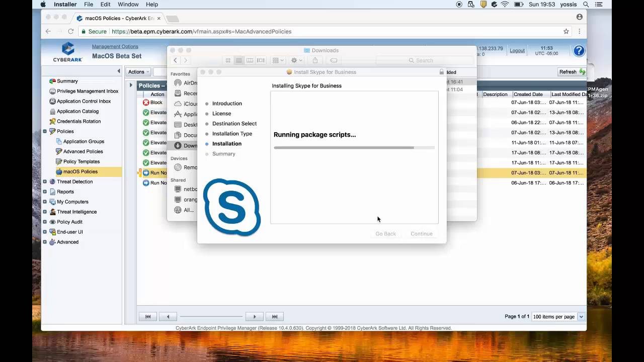Expand the Policy Audit node
The image size is (644, 362).
tap(45, 222)
